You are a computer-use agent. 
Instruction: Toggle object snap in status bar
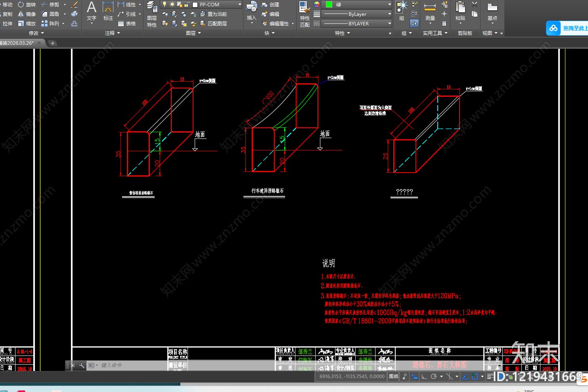(x=475, y=377)
